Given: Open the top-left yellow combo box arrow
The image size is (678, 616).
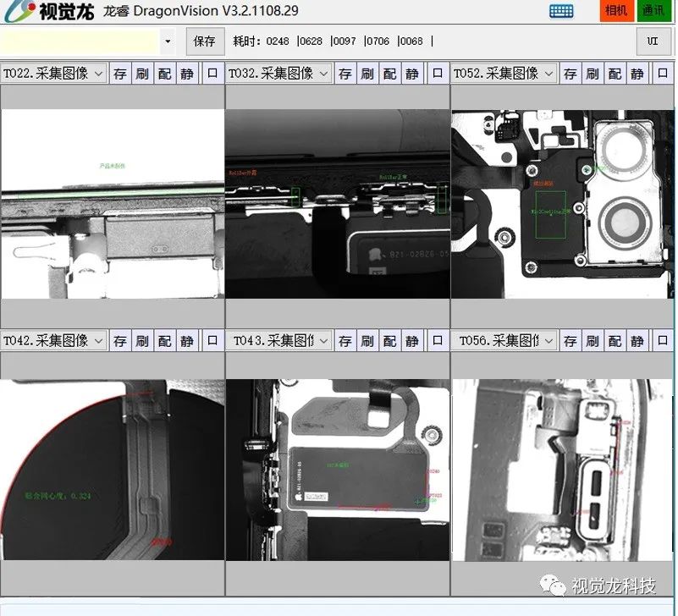Looking at the screenshot, I should [x=168, y=41].
